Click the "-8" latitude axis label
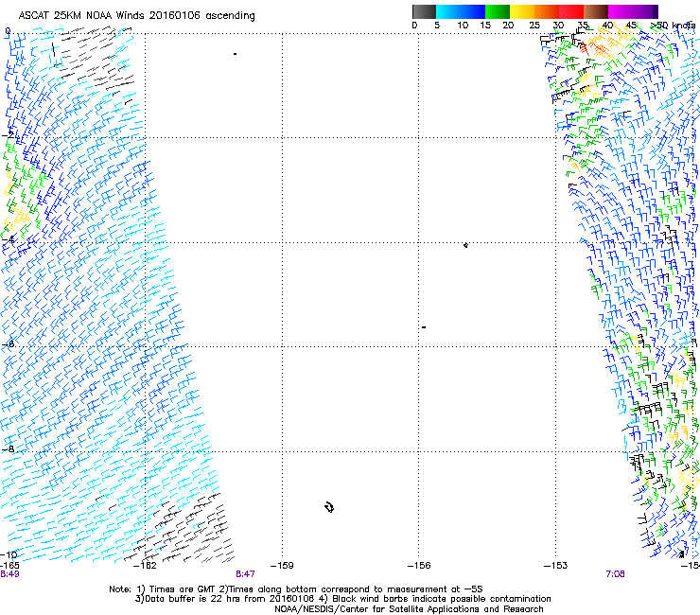Viewport: 700px width, 615px height. pos(8,448)
